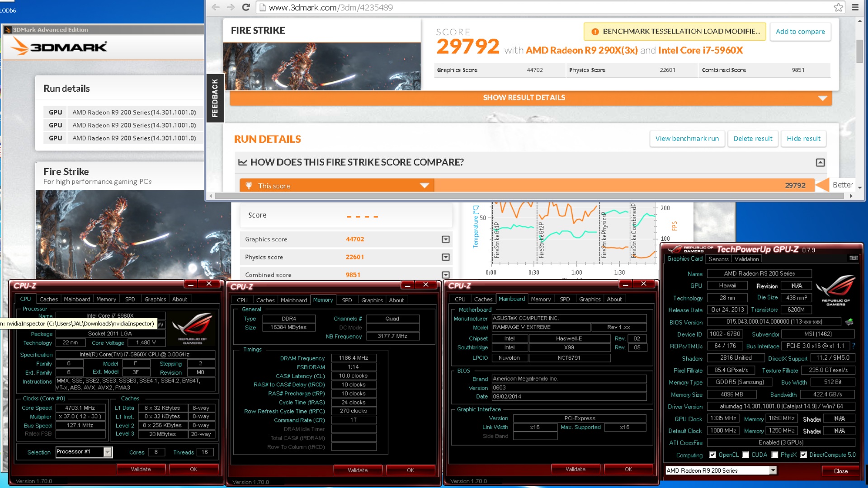Click the Fire Strike thumbnail on results page
This screenshot has height=488, width=868.
(x=322, y=66)
